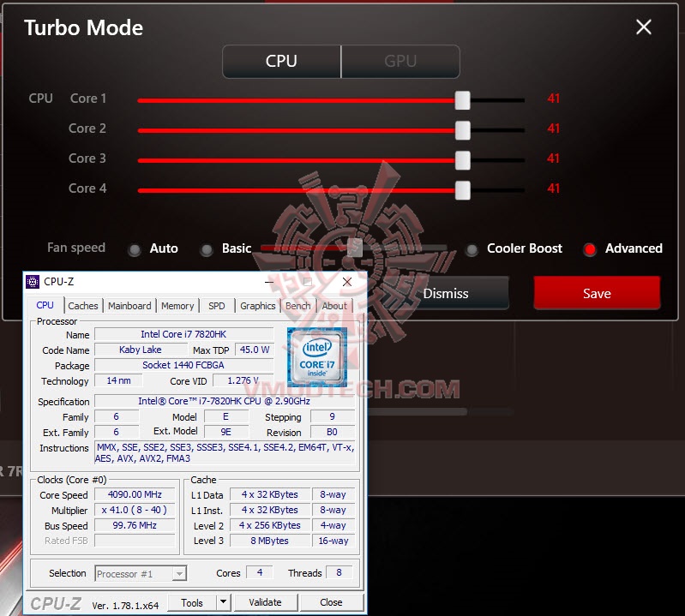Click the Threads count value 8
The height and width of the screenshot is (616, 685).
click(x=339, y=573)
